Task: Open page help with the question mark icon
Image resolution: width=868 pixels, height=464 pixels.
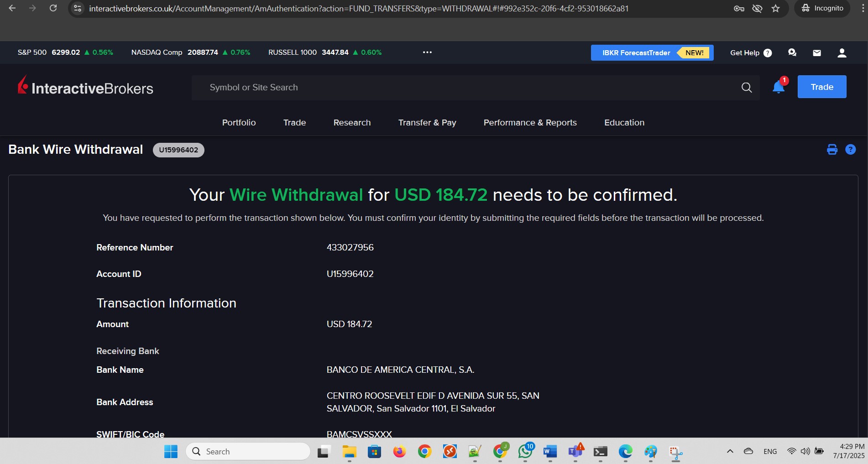Action: coord(850,150)
